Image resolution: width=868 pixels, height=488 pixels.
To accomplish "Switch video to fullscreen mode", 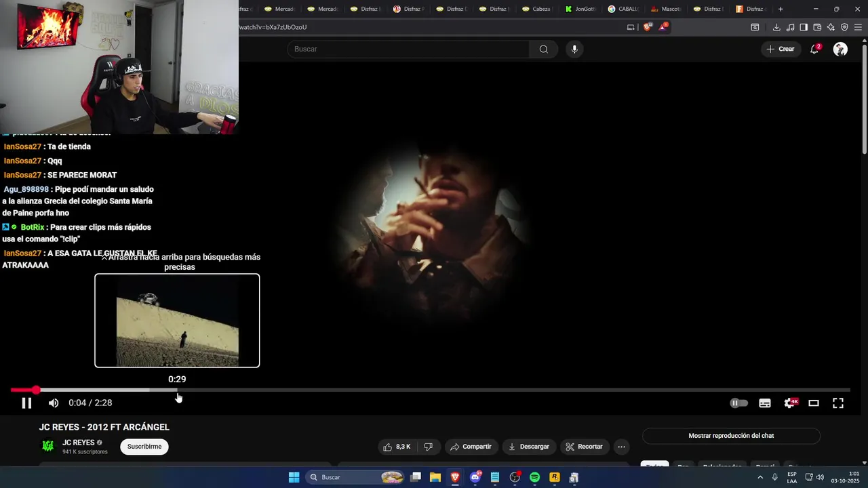I will tap(838, 403).
